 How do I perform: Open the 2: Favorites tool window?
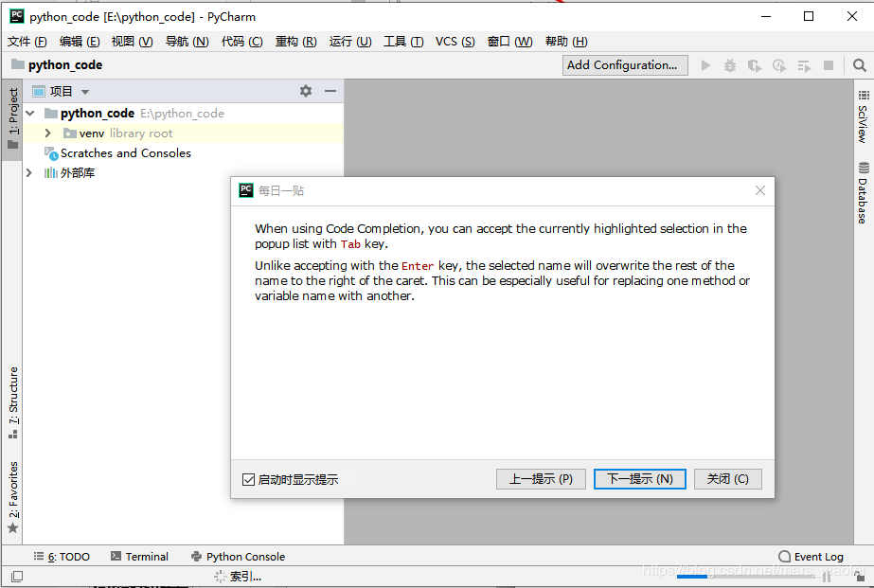coord(13,496)
